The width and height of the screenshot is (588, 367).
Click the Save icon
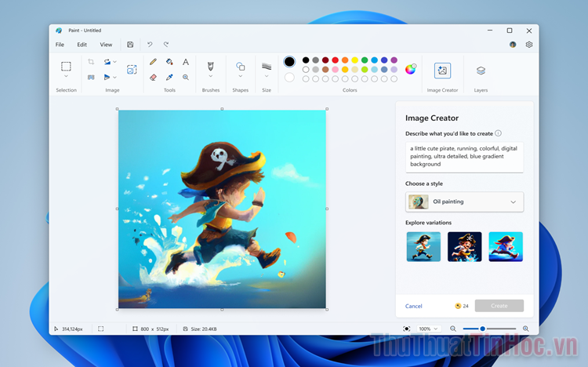point(130,45)
